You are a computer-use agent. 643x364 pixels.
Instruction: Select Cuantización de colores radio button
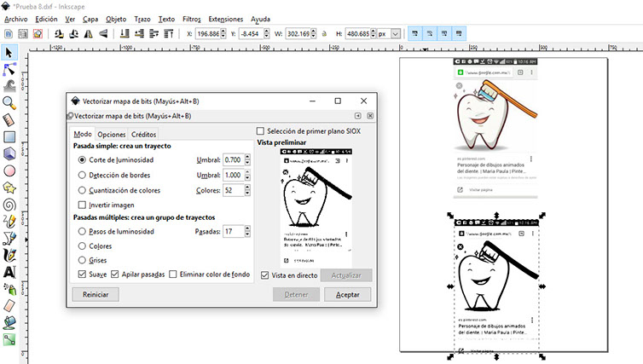coord(82,190)
